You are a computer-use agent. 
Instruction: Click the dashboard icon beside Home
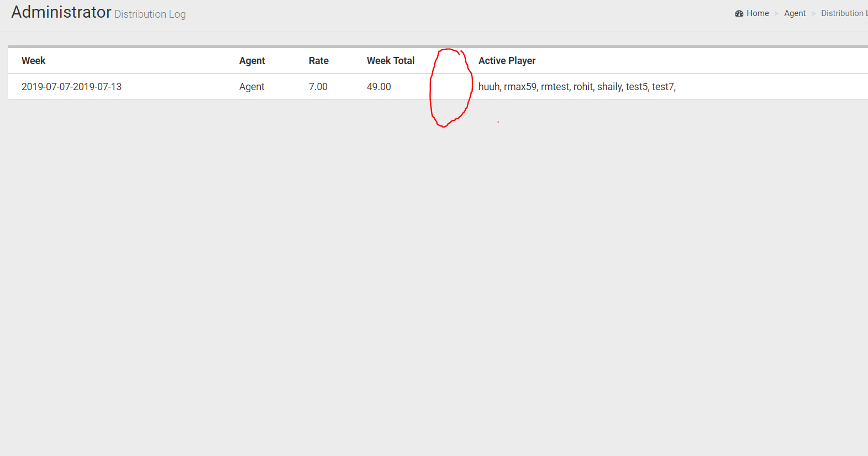[739, 13]
